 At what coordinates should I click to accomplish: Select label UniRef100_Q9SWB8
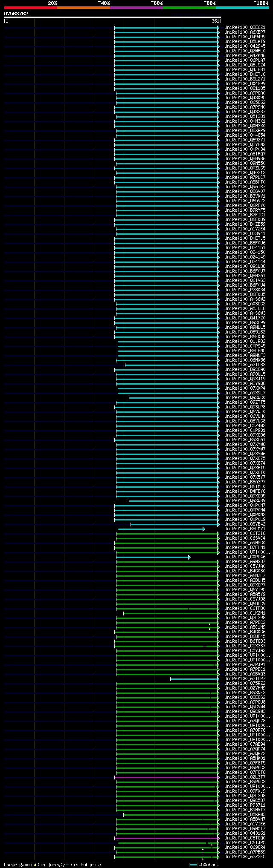tap(245, 266)
